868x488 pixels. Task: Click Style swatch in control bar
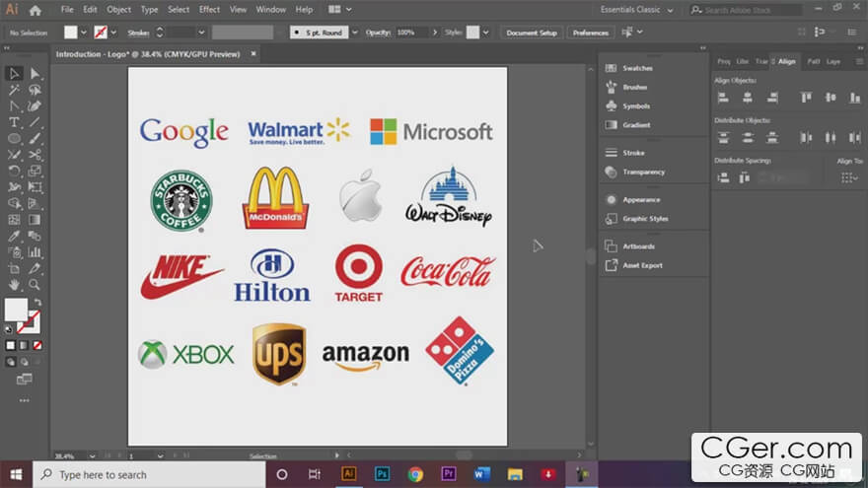click(472, 33)
